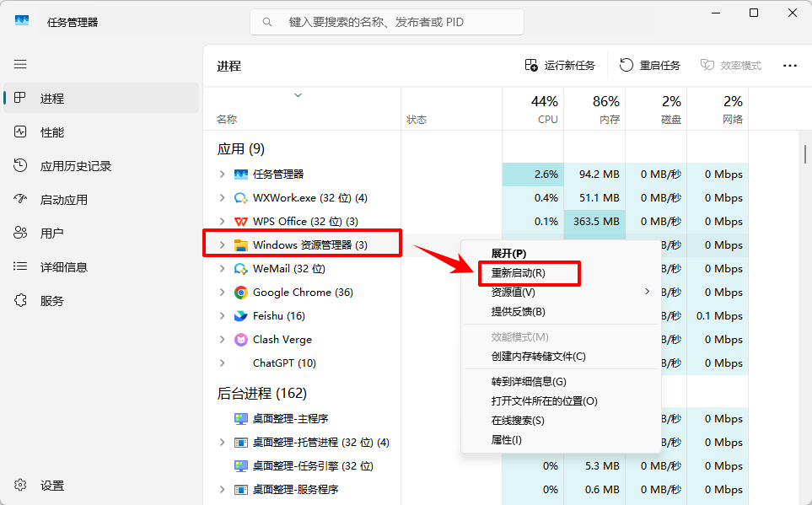The height and width of the screenshot is (505, 812).
Task: Click the 运行新任务 toolbar icon
Action: coord(531,65)
